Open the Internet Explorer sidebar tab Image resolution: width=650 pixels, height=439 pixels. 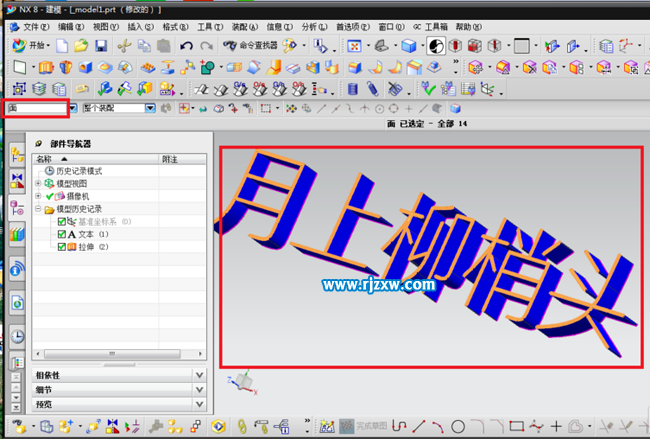(17, 303)
